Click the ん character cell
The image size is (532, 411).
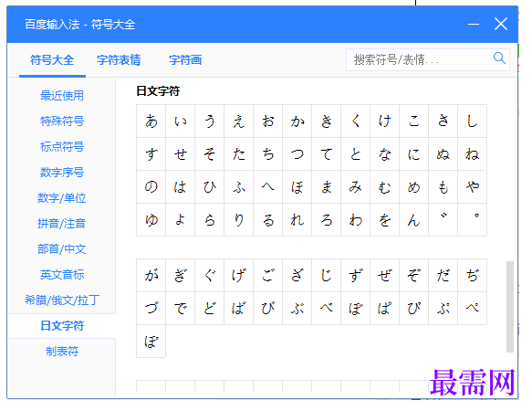[413, 220]
